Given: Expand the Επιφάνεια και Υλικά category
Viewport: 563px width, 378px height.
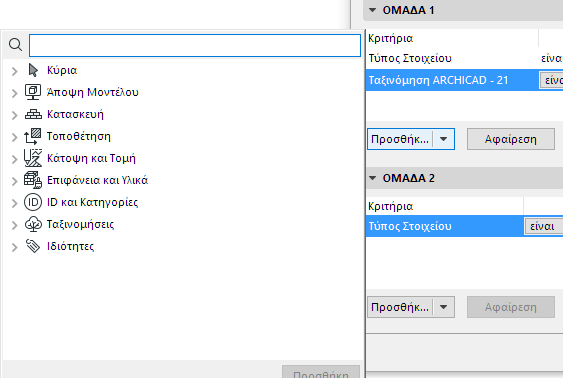Looking at the screenshot, I should [14, 181].
